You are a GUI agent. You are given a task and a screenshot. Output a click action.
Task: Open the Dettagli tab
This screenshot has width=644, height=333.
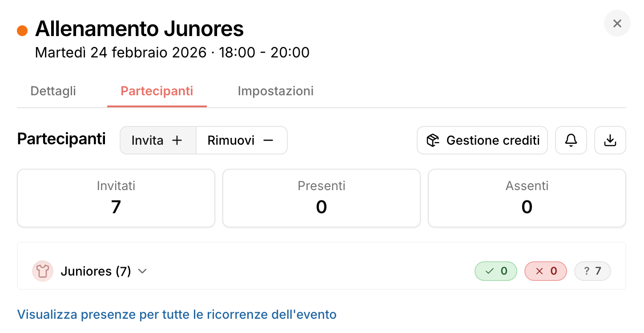[x=53, y=91]
